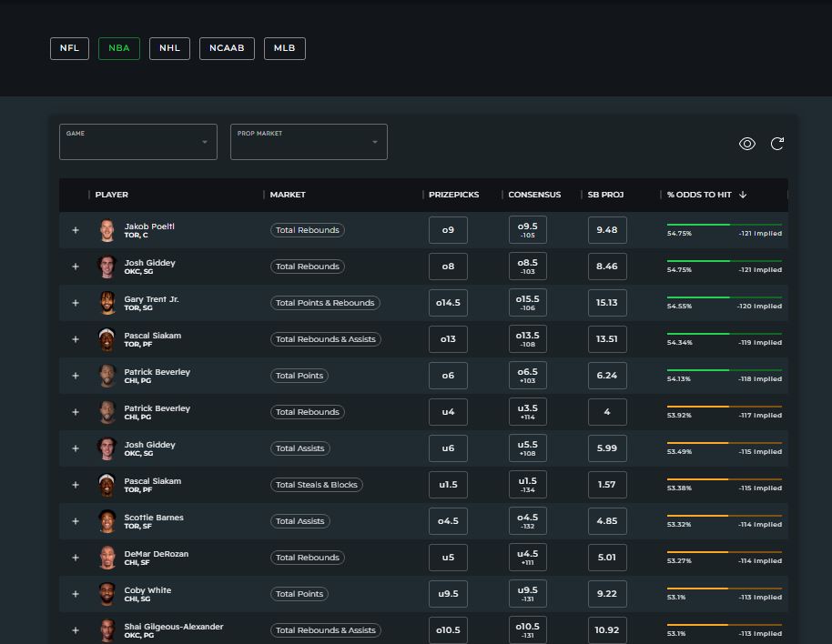Click Coby White's player avatar
Viewport: 832px width, 644px height.
pos(107,594)
